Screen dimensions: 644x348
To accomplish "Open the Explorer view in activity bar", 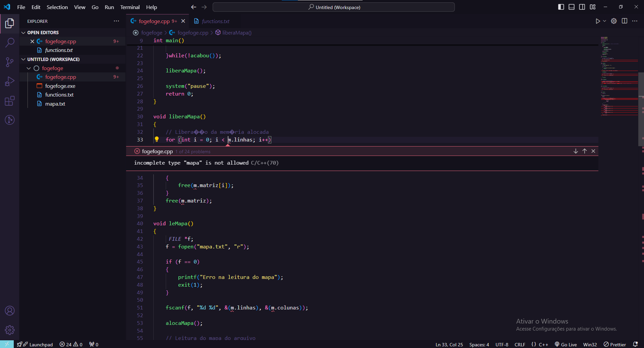I will [10, 23].
